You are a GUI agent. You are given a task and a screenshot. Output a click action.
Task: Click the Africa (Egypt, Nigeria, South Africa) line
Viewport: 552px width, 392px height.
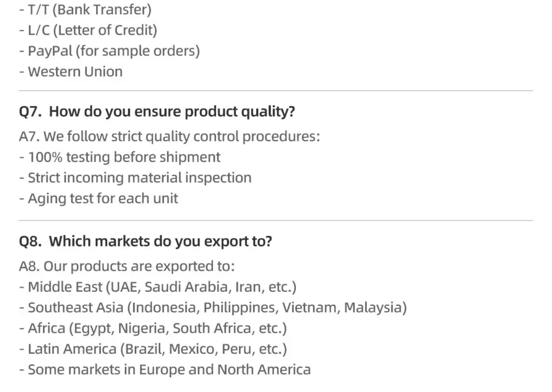click(153, 328)
